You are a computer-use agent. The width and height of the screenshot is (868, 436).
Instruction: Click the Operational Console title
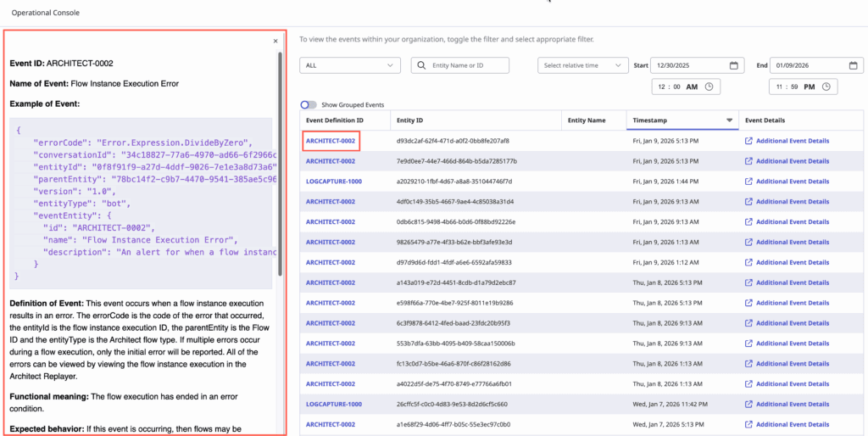click(46, 12)
